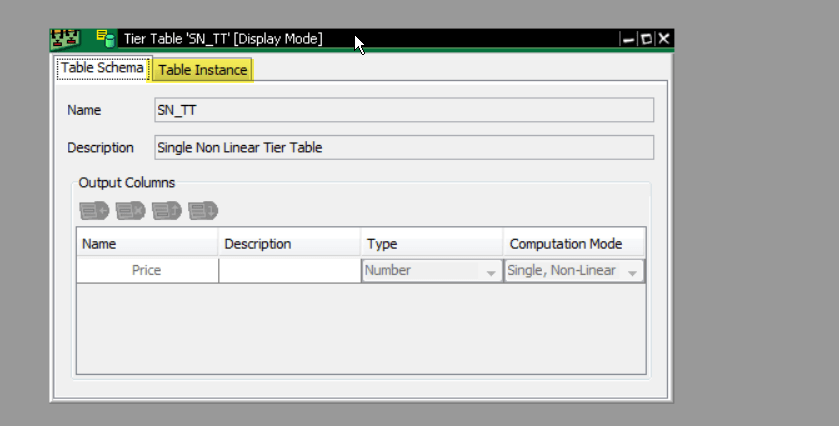839x426 pixels.
Task: Click the move column up icon
Action: (166, 210)
